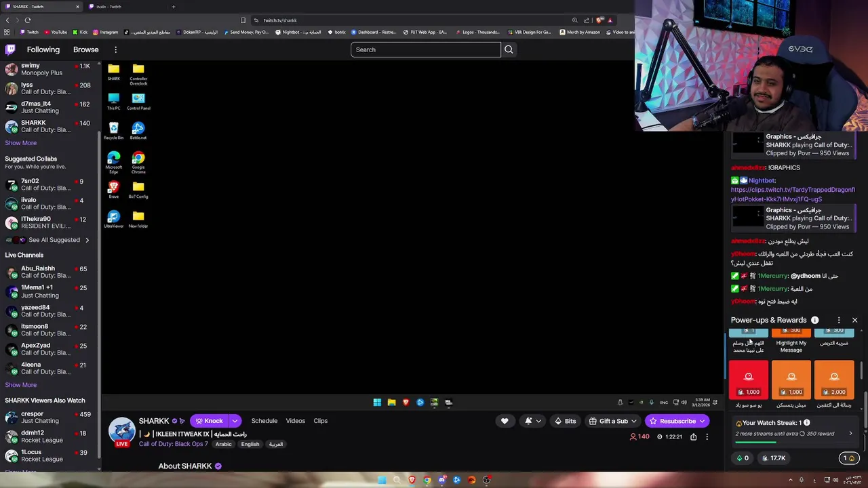Screen dimensions: 868x488
Task: Open the browser apps grid icon
Action: pos(7,32)
